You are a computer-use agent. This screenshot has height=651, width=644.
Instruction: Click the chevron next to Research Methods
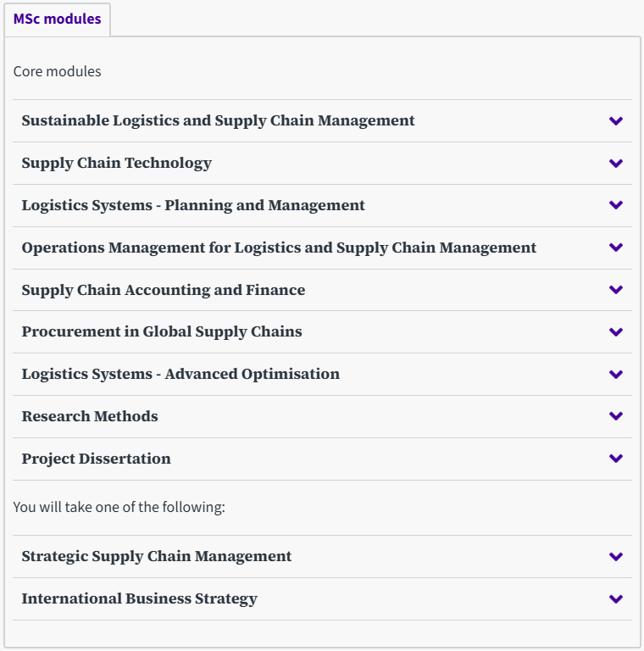(616, 416)
